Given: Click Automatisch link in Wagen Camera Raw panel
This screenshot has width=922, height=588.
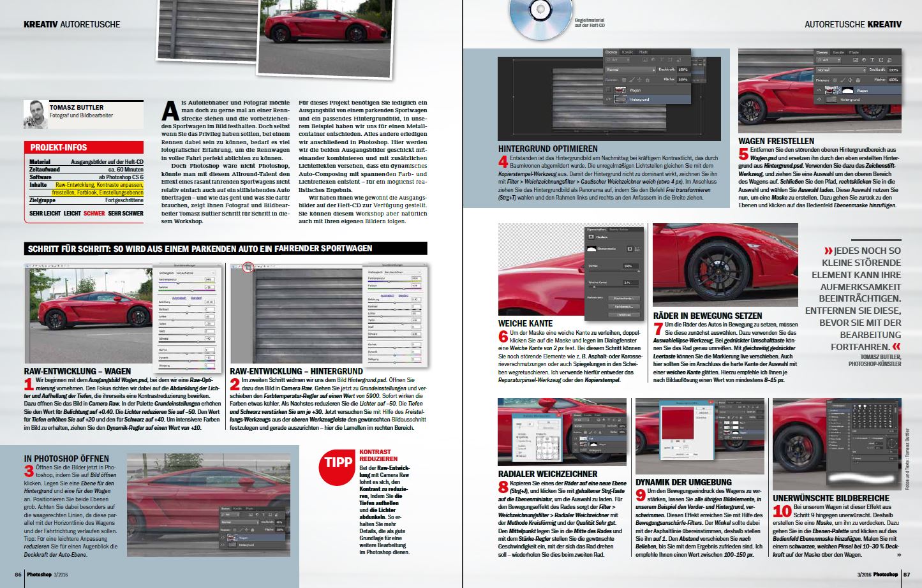Looking at the screenshot, I should pyautogui.click(x=179, y=298).
